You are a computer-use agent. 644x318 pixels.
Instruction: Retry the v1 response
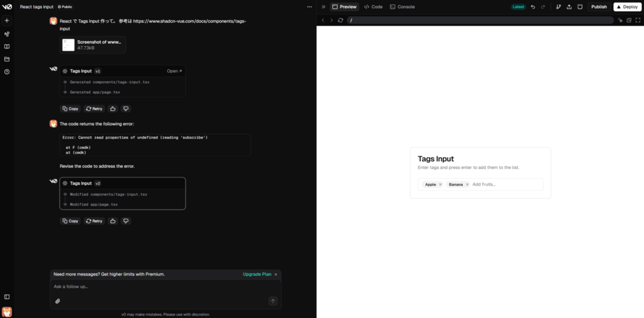pos(94,108)
